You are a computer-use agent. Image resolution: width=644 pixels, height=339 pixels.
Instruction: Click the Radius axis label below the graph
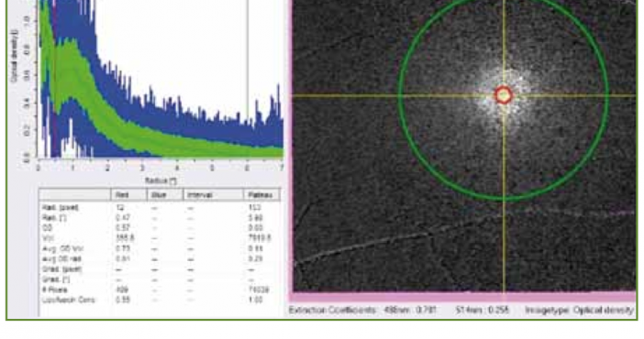(x=161, y=180)
